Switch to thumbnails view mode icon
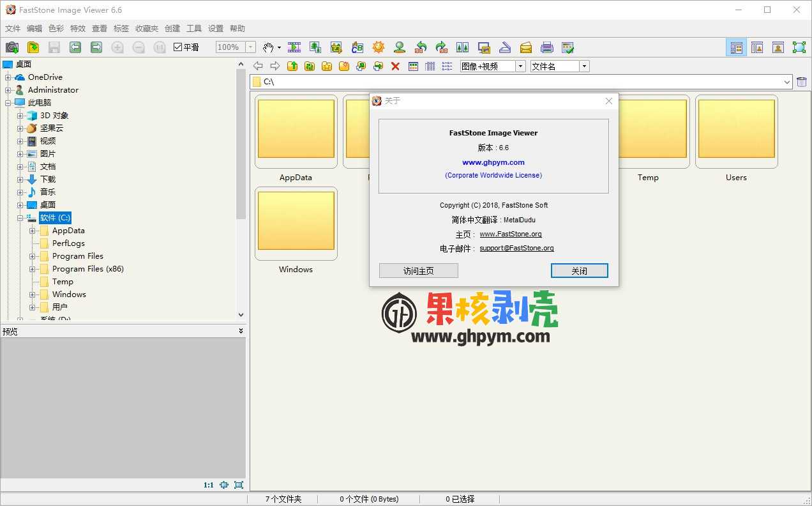The image size is (812, 506). point(413,66)
